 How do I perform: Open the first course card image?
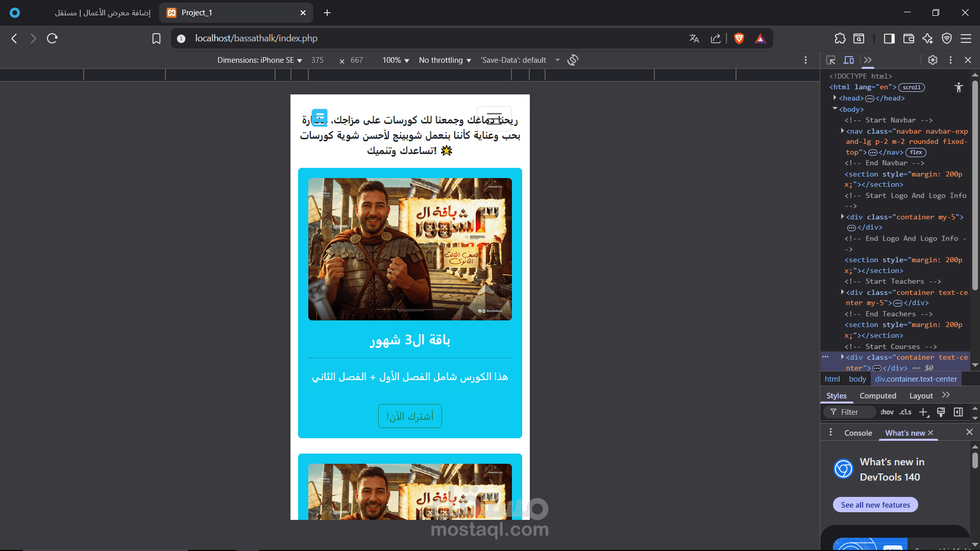click(x=410, y=249)
